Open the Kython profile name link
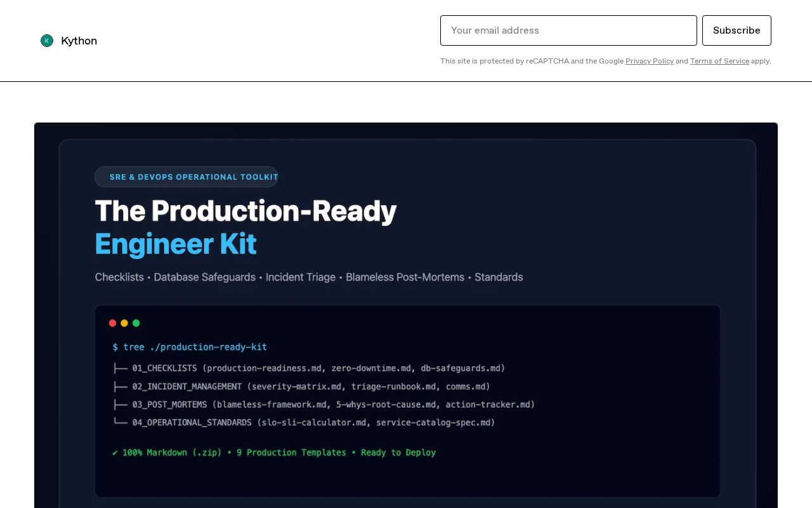The width and height of the screenshot is (812, 508). 79,41
